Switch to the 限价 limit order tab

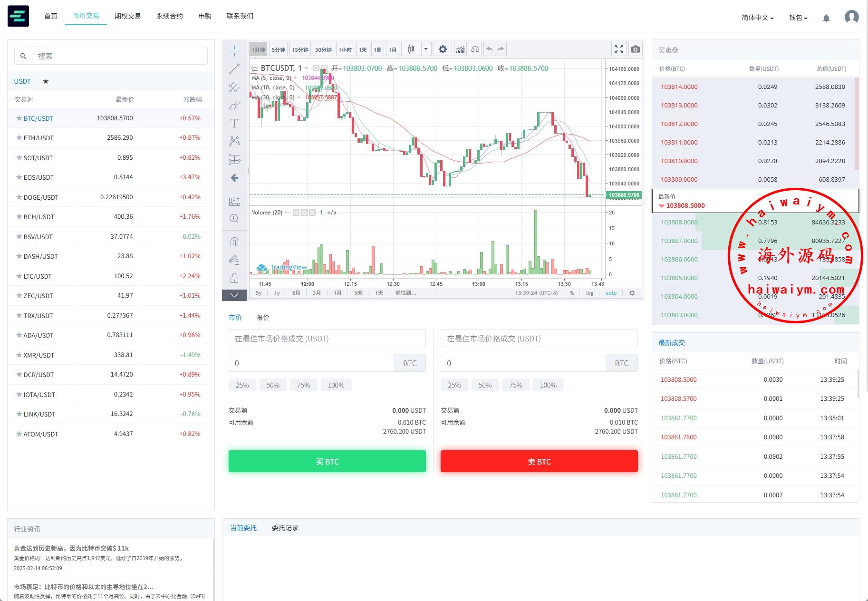(263, 318)
